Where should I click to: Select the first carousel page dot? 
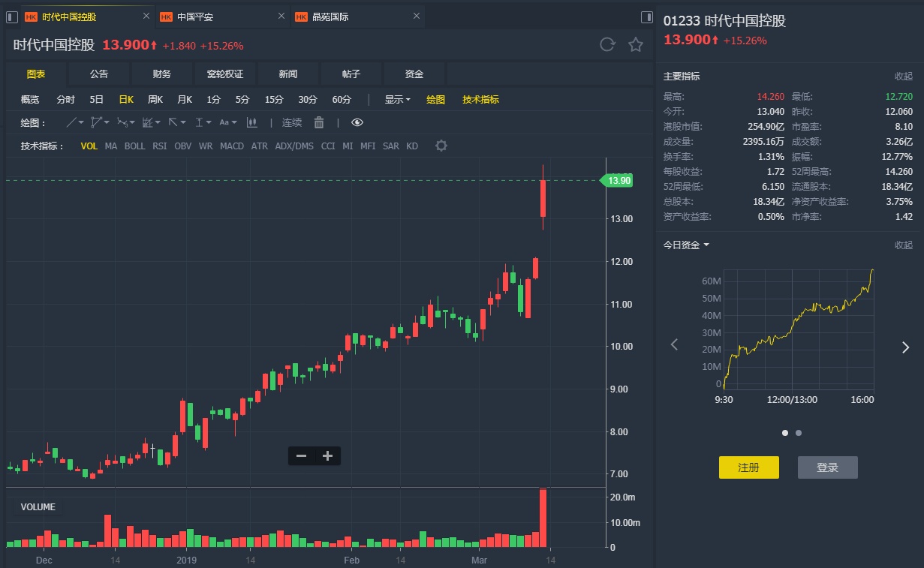tap(785, 433)
